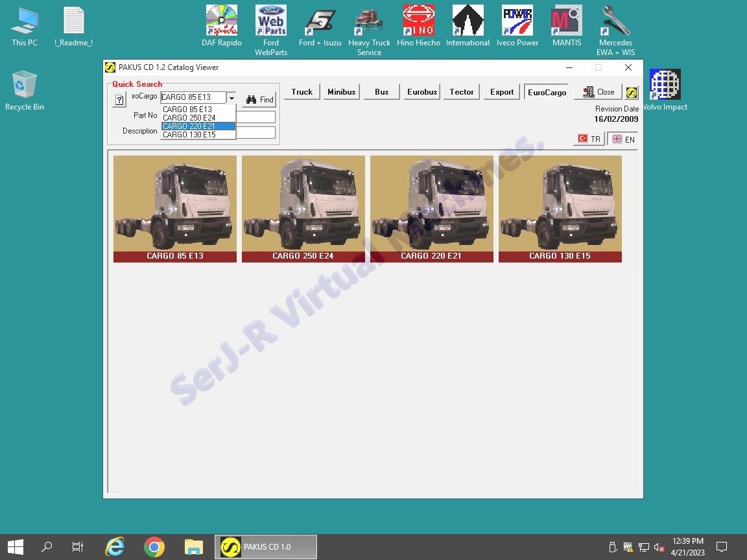The width and height of the screenshot is (747, 560).
Task: Switch to the Minibus catalog tab
Action: (341, 92)
